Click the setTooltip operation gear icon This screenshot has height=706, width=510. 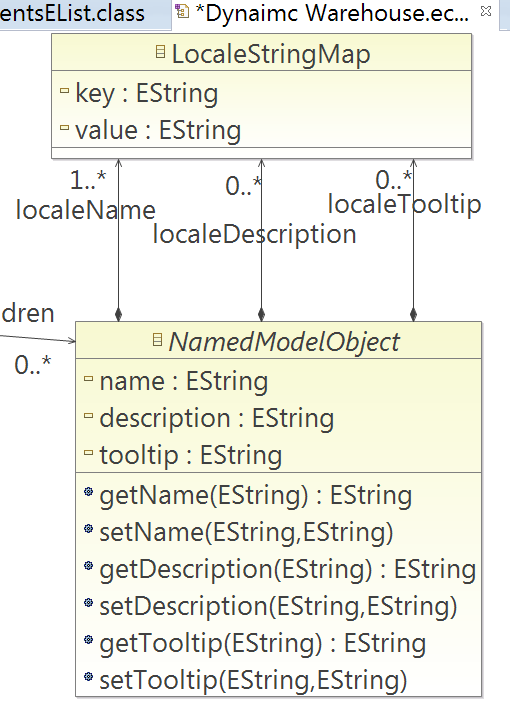coord(89,676)
